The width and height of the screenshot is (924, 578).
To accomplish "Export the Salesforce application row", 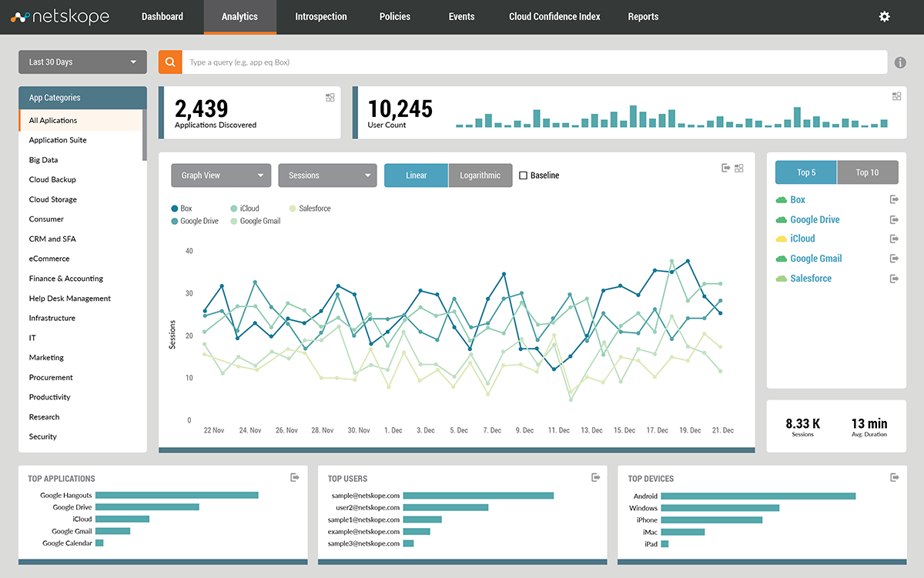I will coord(893,279).
